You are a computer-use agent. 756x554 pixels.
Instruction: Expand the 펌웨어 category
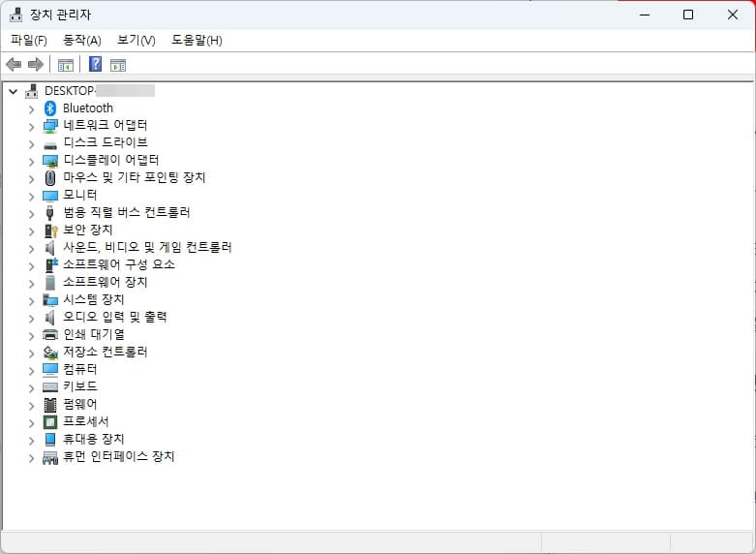click(x=31, y=406)
